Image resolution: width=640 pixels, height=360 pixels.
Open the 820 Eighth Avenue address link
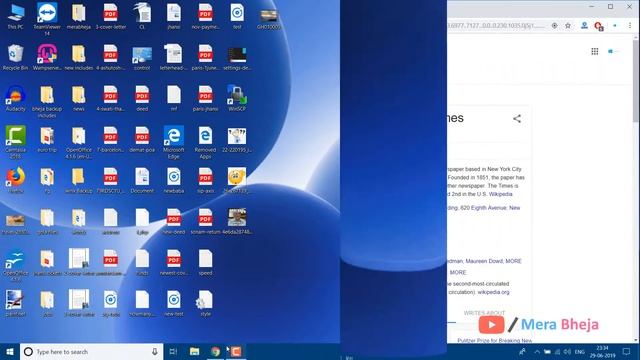pos(484,208)
